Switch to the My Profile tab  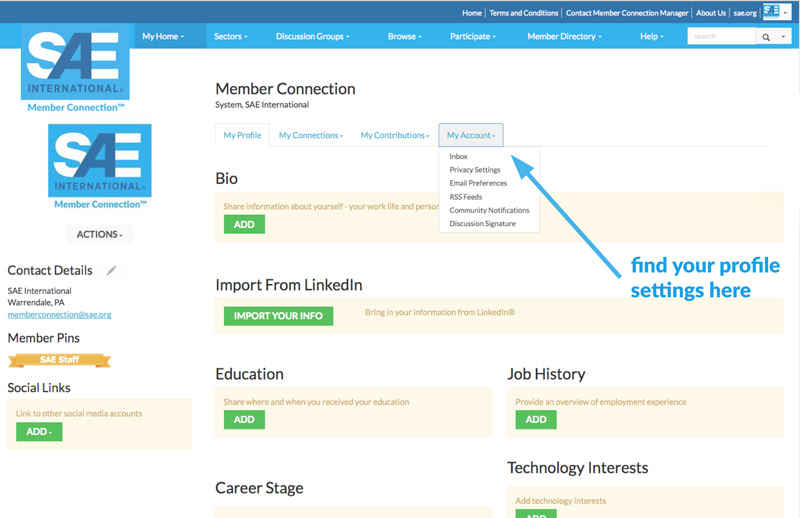point(242,135)
